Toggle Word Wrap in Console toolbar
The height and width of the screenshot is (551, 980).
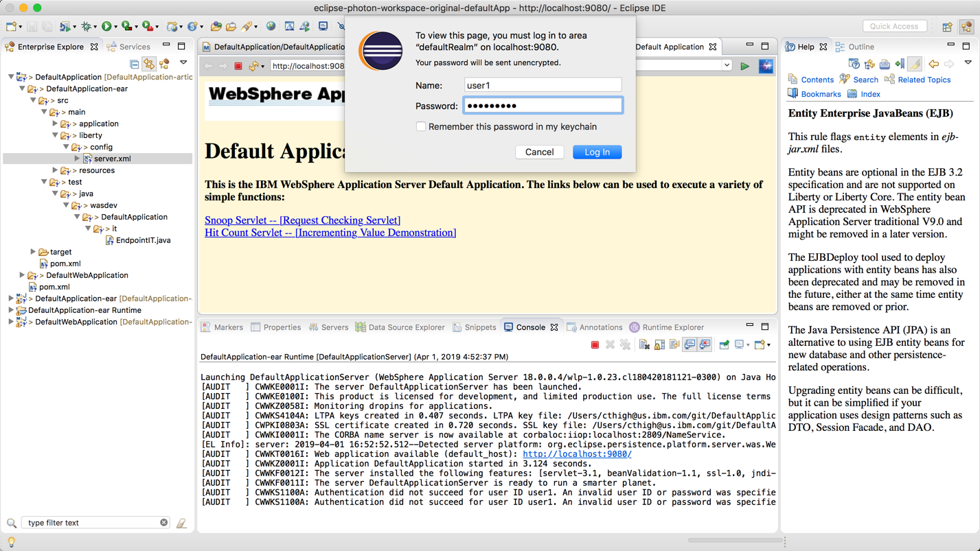pos(674,344)
